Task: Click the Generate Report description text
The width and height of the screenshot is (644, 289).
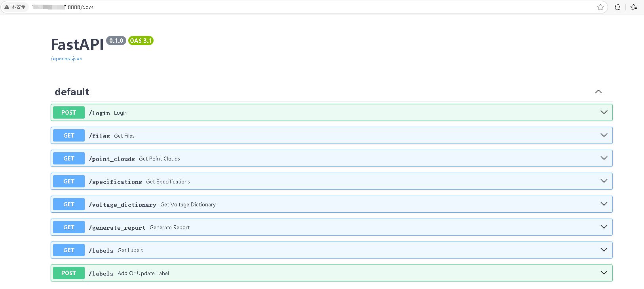Action: tap(170, 228)
